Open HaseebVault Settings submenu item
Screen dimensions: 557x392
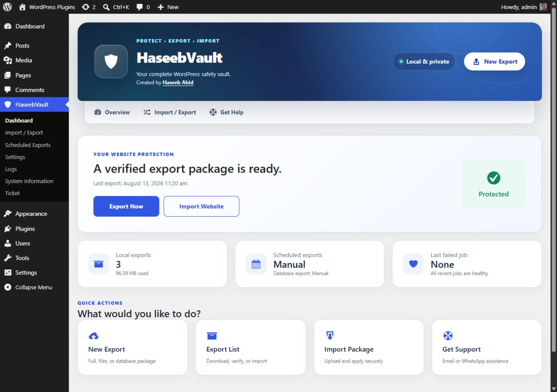coord(15,157)
